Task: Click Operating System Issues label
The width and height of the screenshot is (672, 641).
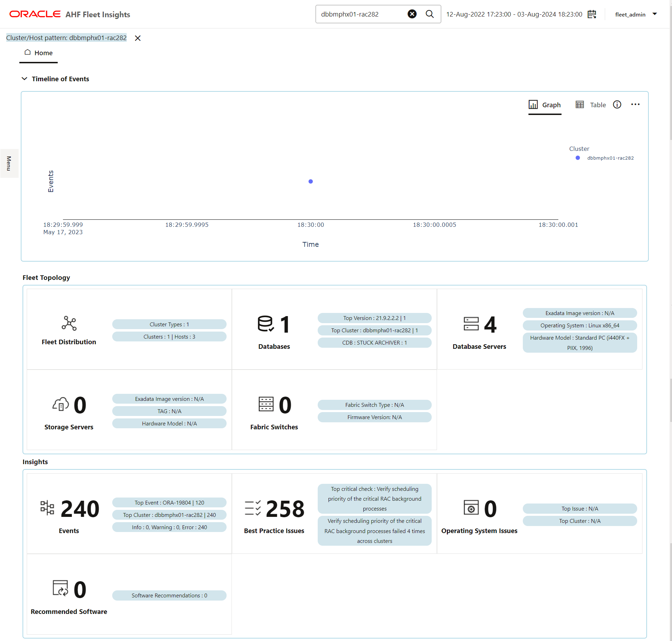Action: 479,531
